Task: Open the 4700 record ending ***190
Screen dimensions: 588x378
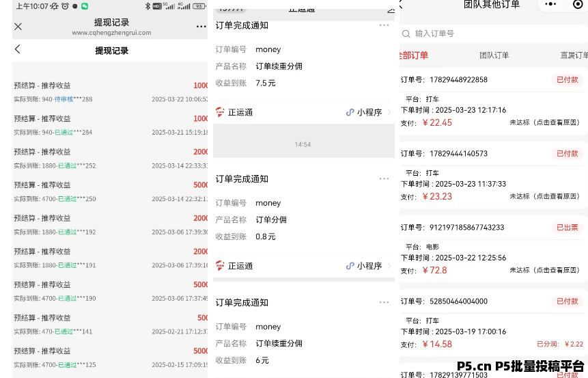Action: 111,292
